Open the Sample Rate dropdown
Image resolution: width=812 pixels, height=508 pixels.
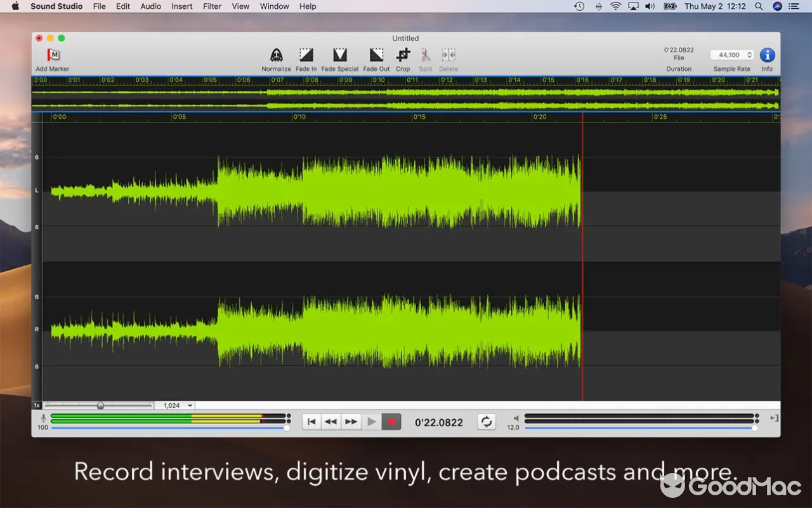point(733,55)
